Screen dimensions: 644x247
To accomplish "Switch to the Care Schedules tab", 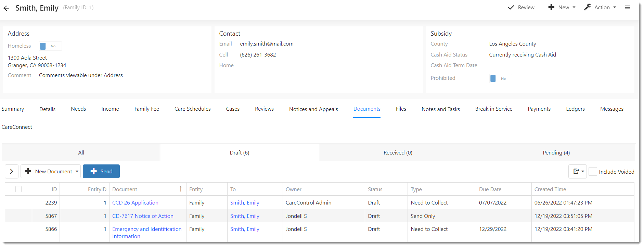I will pos(192,109).
